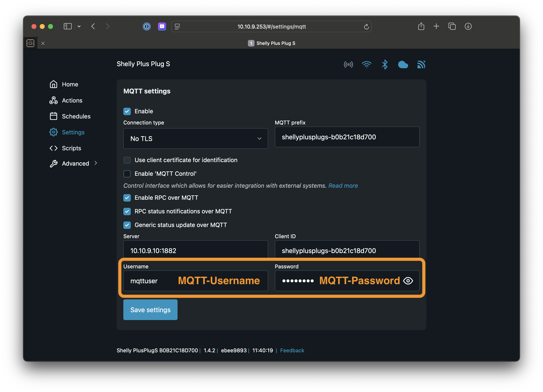The width and height of the screenshot is (543, 392).
Task: Expand the Advanced submenu chevron
Action: 96,163
